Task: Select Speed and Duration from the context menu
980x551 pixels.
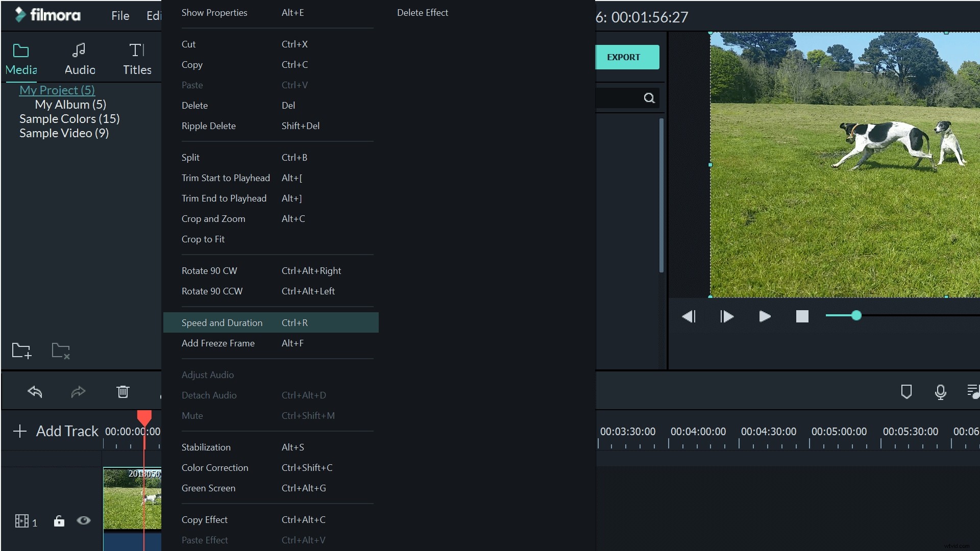Action: click(x=222, y=322)
